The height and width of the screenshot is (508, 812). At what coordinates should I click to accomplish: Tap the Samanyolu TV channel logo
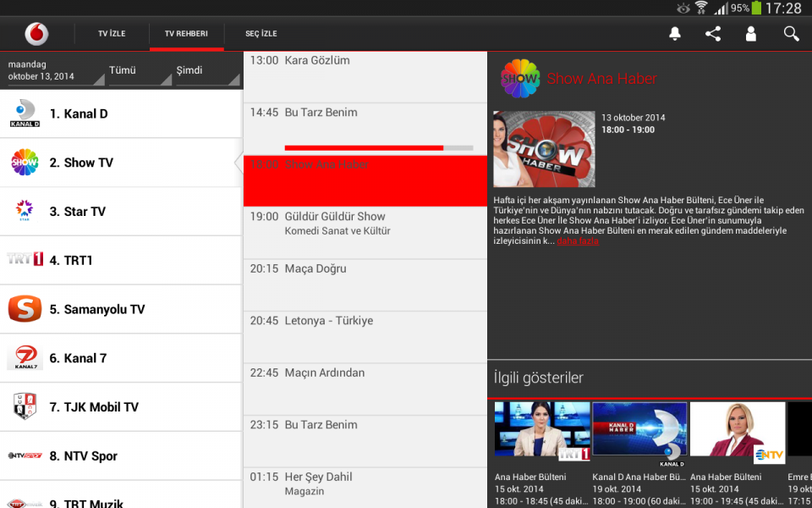[x=25, y=309]
